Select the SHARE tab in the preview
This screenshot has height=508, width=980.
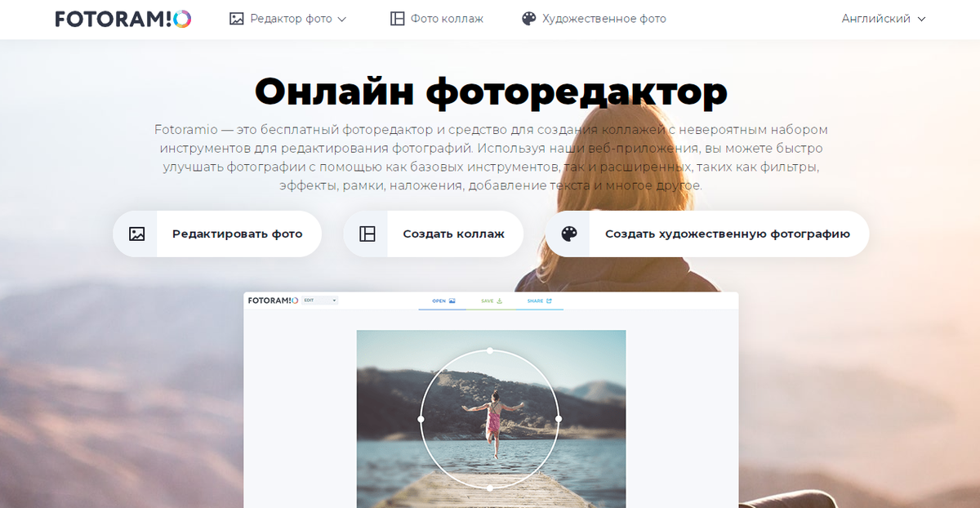pyautogui.click(x=539, y=301)
